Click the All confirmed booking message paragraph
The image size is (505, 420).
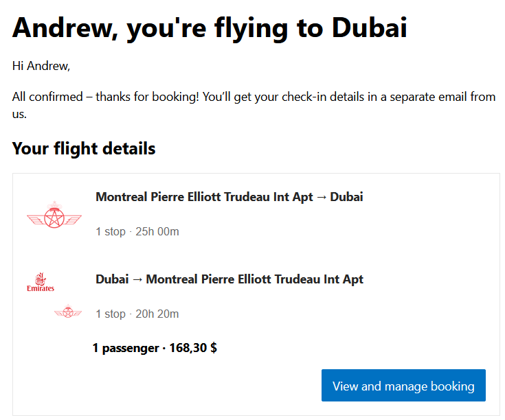point(254,105)
